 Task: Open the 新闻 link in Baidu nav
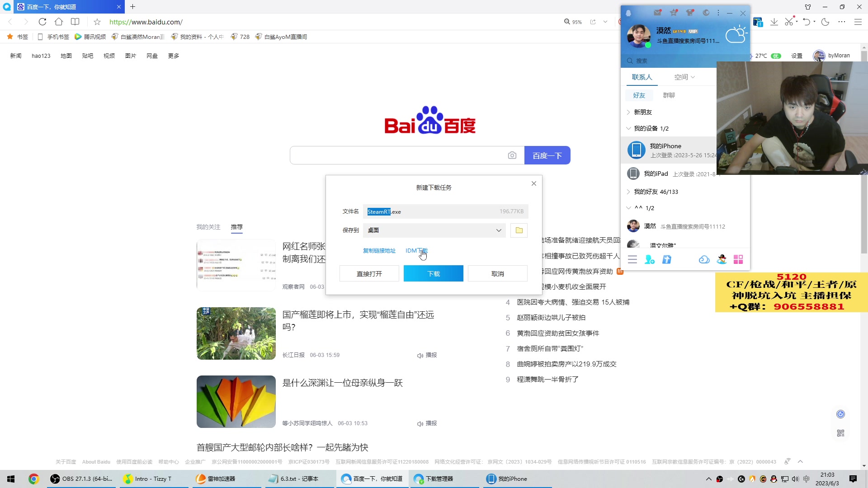tap(16, 56)
